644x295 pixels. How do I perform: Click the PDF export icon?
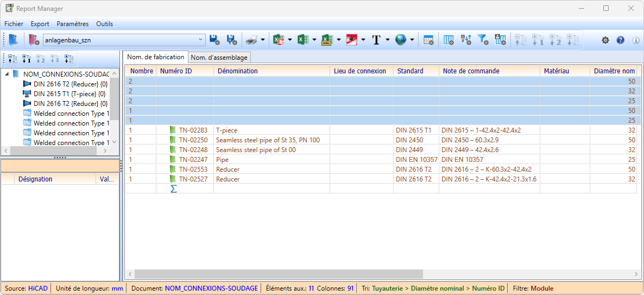tap(352, 40)
